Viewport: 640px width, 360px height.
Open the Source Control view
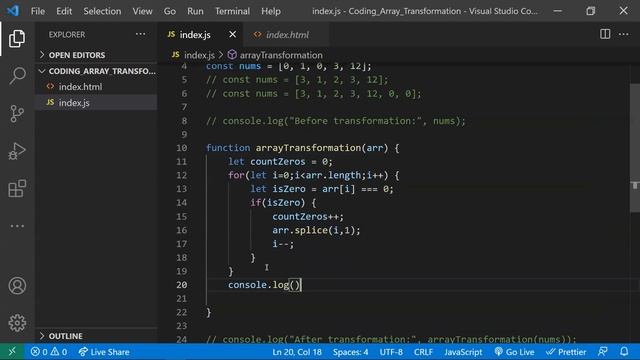(x=17, y=113)
